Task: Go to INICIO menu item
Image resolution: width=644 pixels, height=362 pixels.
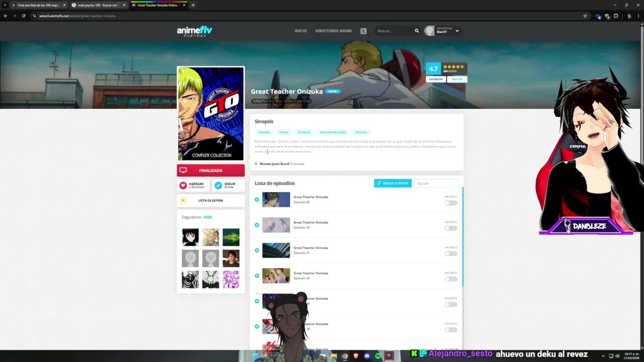Action: click(x=300, y=31)
